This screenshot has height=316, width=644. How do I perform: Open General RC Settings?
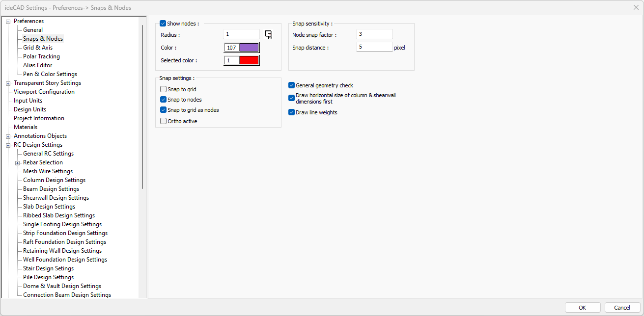click(x=48, y=154)
